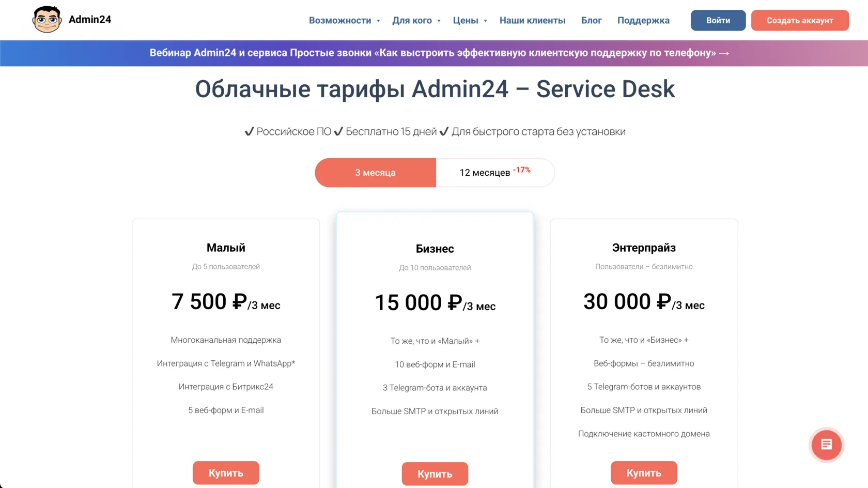Image resolution: width=868 pixels, height=488 pixels.
Task: Click the Войти button
Action: click(x=718, y=20)
